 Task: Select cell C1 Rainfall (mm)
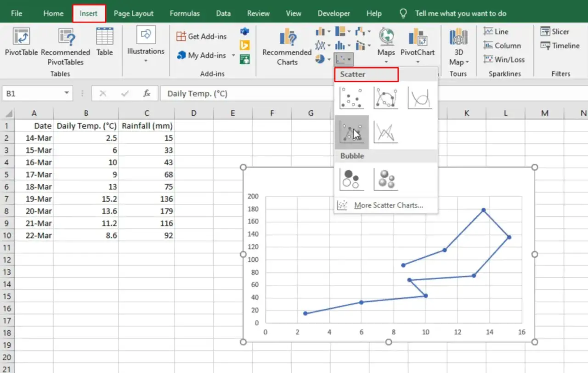click(x=147, y=125)
